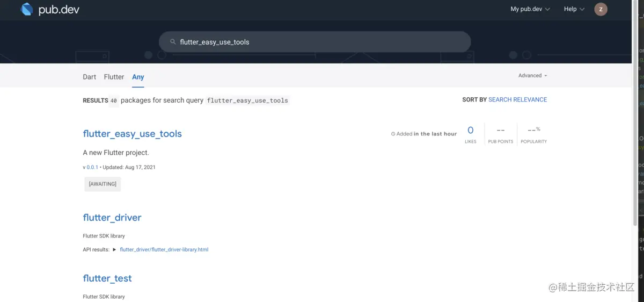
Task: Click the clock icon beside Added
Action: click(x=393, y=134)
